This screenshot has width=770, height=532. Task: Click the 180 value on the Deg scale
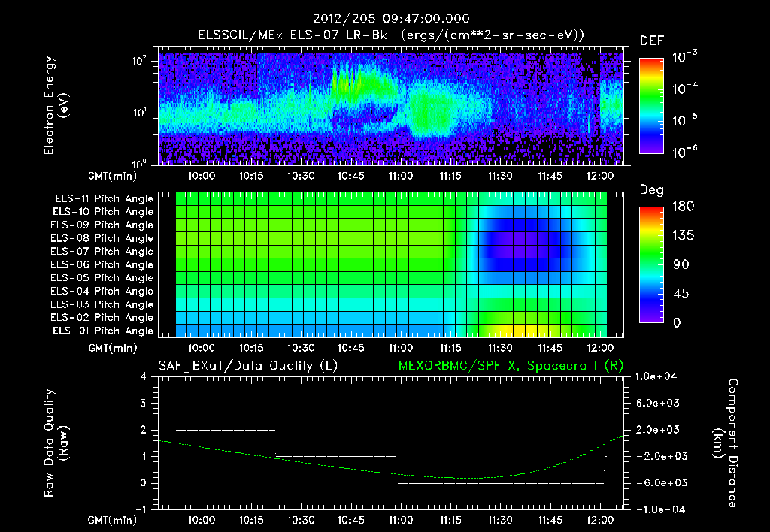[683, 207]
